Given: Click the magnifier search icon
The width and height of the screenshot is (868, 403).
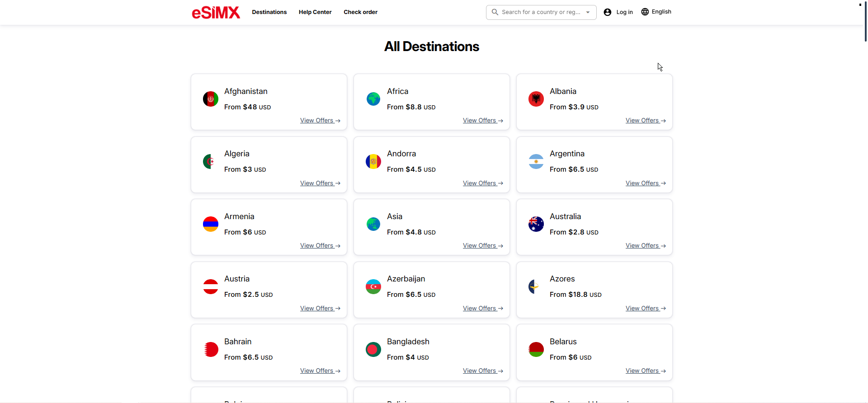Looking at the screenshot, I should click(x=495, y=12).
